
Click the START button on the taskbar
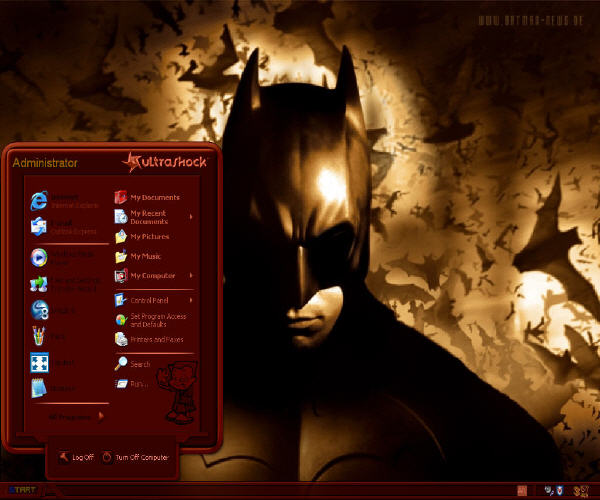coord(23,490)
